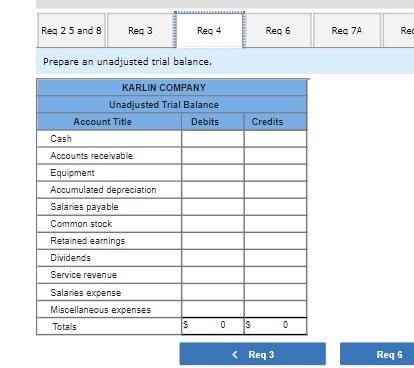This screenshot has height=368, width=414.
Task: Click the Retained earnings debit field
Action: [213, 241]
